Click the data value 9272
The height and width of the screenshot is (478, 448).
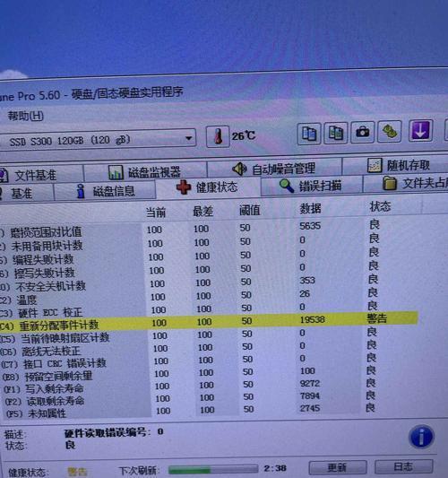click(x=310, y=383)
